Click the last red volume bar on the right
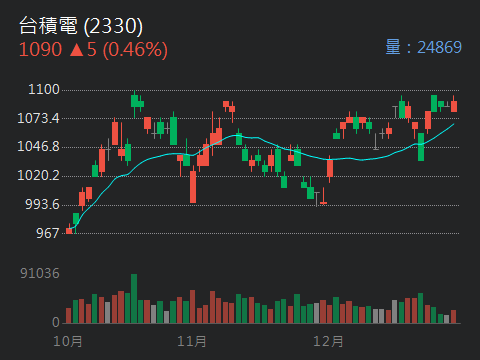This screenshot has width=480, height=360. pyautogui.click(x=453, y=316)
